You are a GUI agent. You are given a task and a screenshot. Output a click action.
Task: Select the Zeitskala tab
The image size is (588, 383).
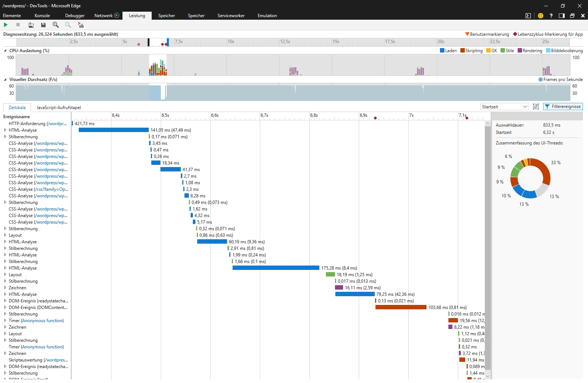(17, 108)
